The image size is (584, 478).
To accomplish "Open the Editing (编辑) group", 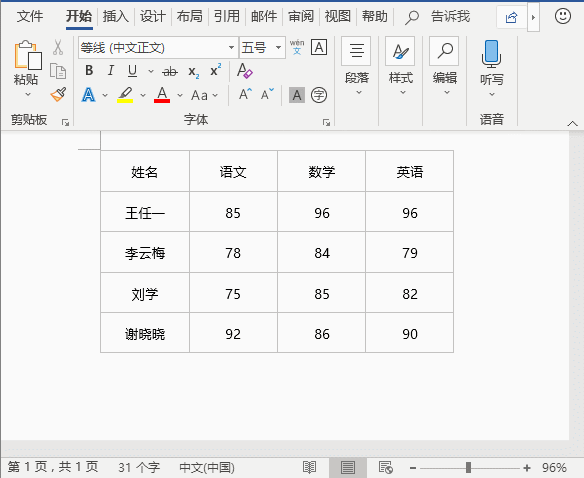I will [444, 67].
